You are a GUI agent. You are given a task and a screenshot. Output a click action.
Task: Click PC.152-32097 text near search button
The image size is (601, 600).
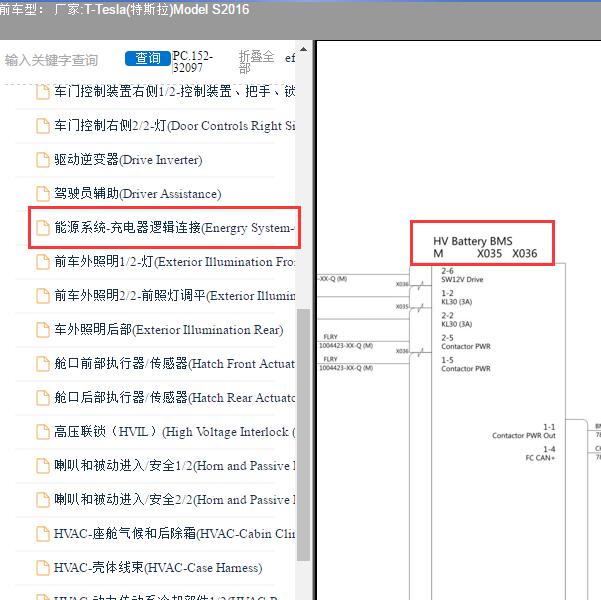coord(192,62)
